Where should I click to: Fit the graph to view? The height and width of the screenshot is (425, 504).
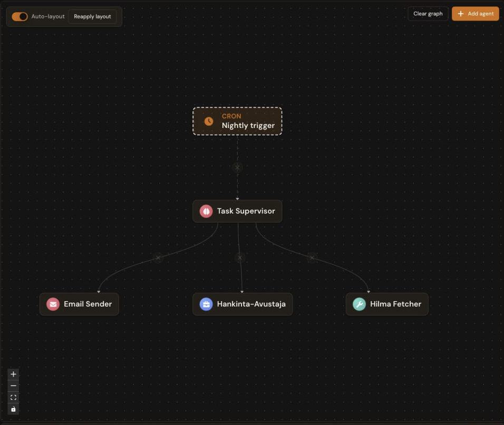(13, 398)
